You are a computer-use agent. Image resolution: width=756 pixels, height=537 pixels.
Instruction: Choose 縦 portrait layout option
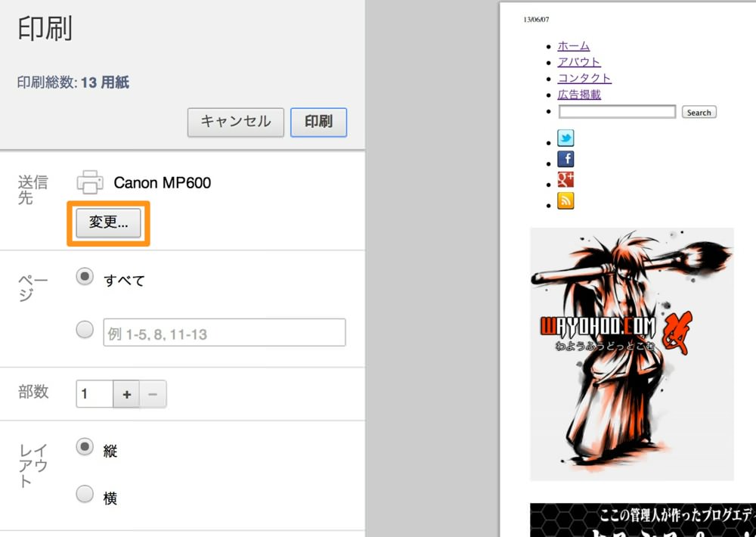point(85,447)
